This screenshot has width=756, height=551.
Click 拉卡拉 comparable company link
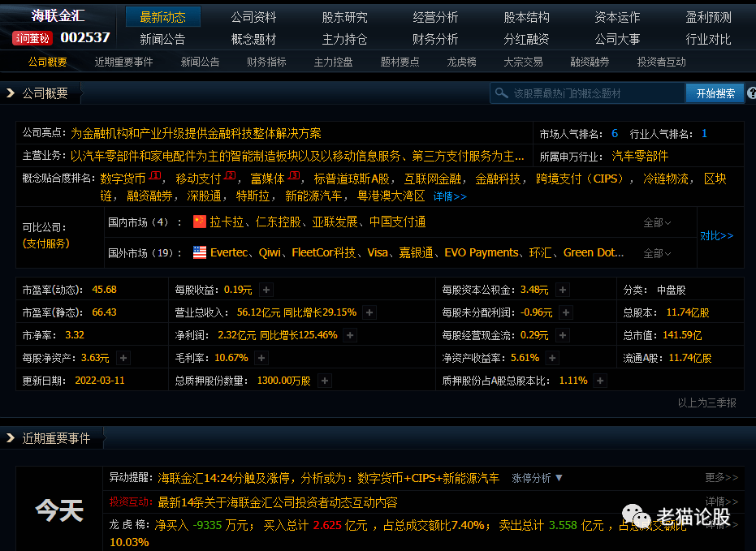point(227,222)
